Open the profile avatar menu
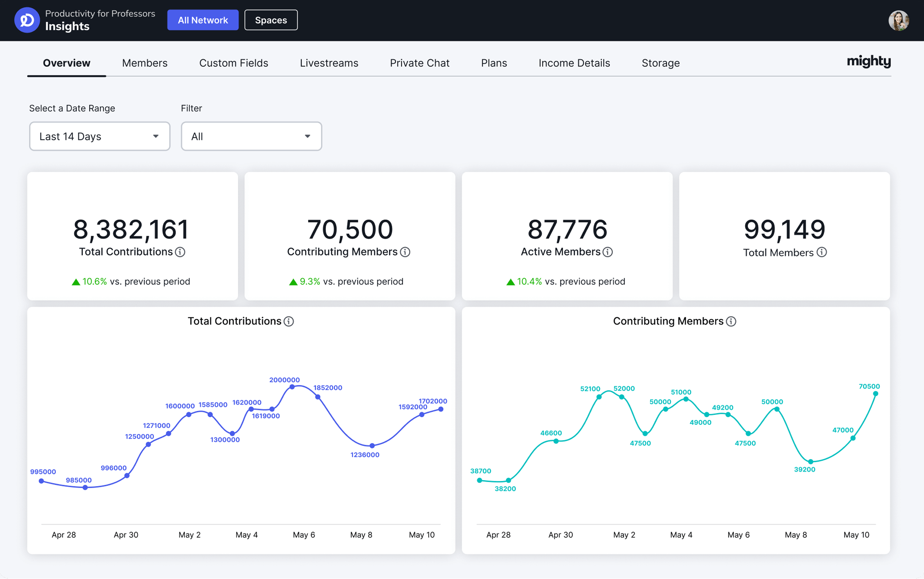This screenshot has width=924, height=579. click(x=898, y=20)
